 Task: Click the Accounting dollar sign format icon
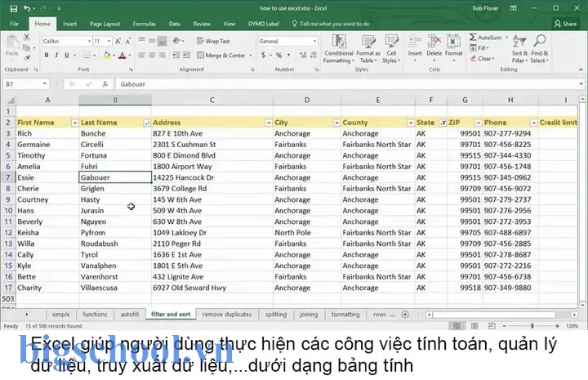coord(263,55)
